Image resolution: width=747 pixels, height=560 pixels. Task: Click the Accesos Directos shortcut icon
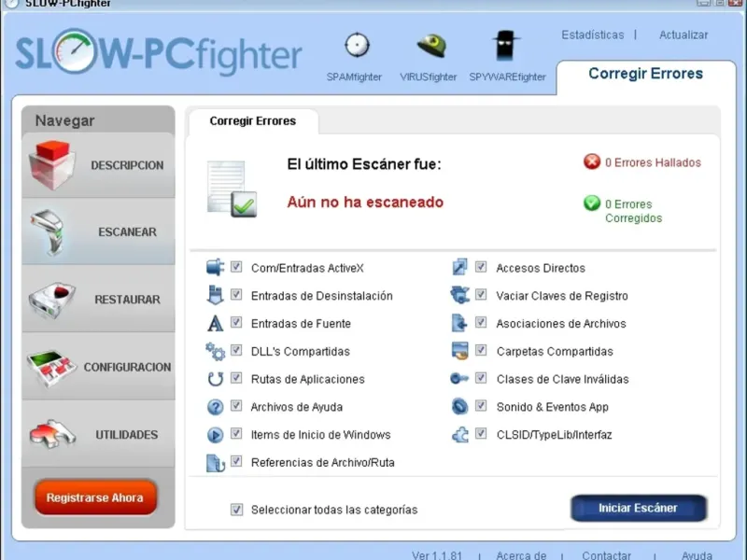click(459, 267)
